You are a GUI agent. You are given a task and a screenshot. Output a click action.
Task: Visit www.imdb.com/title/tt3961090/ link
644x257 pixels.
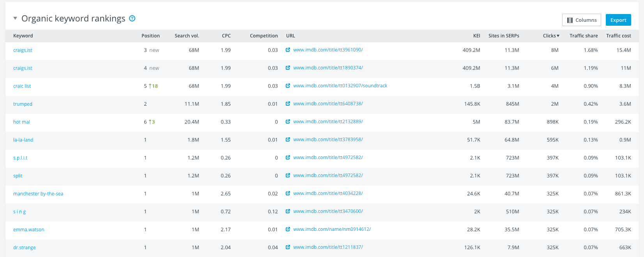coord(328,50)
